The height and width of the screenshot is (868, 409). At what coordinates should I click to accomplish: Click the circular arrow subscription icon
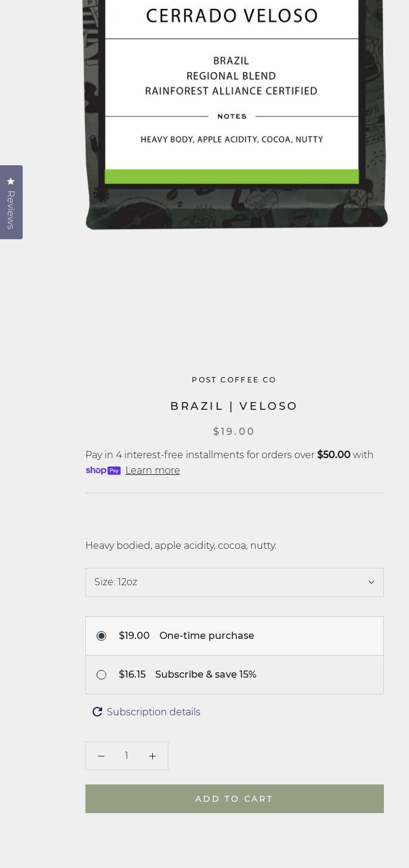[x=97, y=712]
